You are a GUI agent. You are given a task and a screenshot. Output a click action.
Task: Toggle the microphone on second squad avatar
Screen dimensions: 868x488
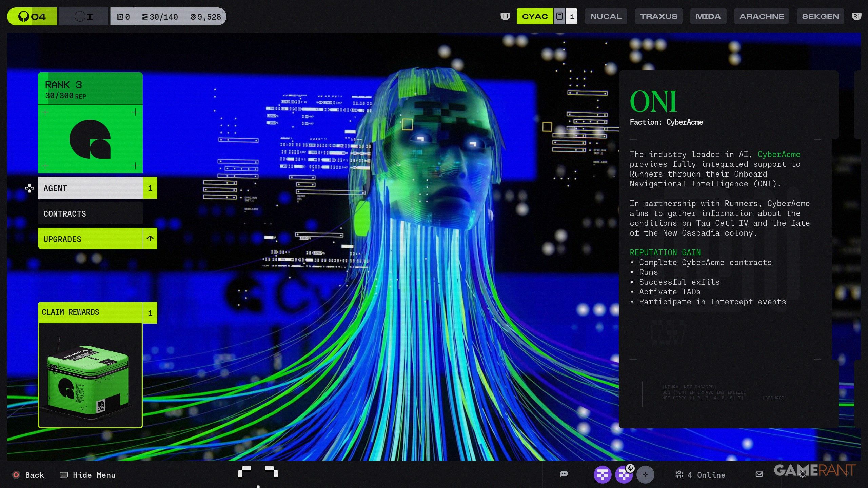630,468
